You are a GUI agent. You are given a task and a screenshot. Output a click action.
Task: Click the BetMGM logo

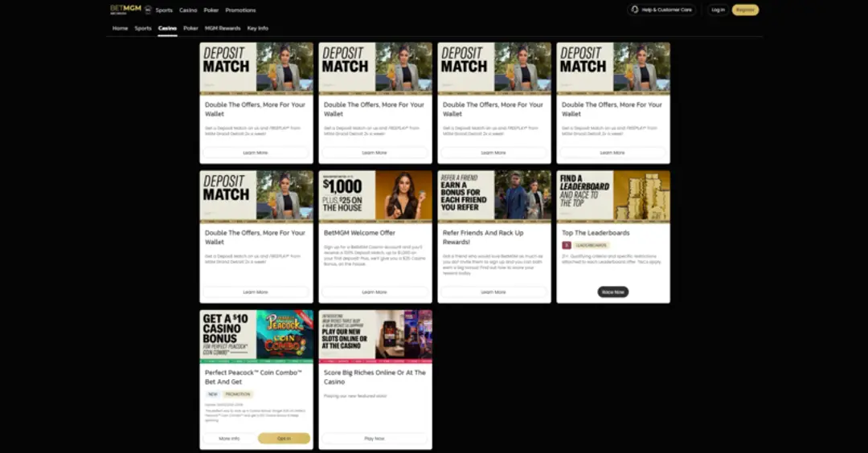point(125,10)
